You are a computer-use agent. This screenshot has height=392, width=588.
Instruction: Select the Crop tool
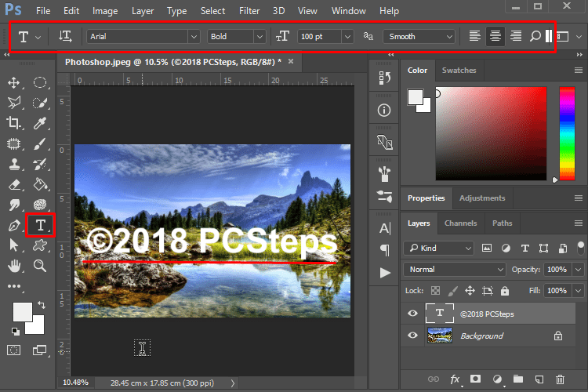click(14, 123)
